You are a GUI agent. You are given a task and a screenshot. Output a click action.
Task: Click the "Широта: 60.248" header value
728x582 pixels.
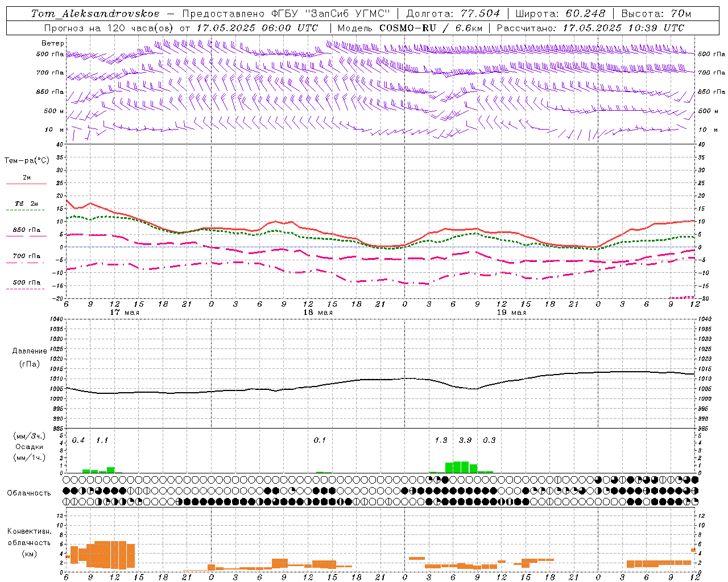click(x=561, y=14)
